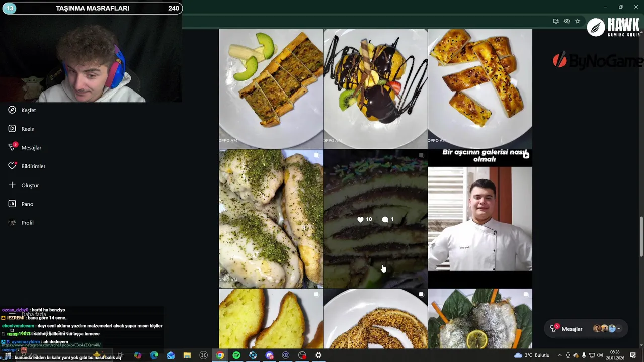Click the browser bookmark star icon
The height and width of the screenshot is (362, 644).
pos(578,21)
